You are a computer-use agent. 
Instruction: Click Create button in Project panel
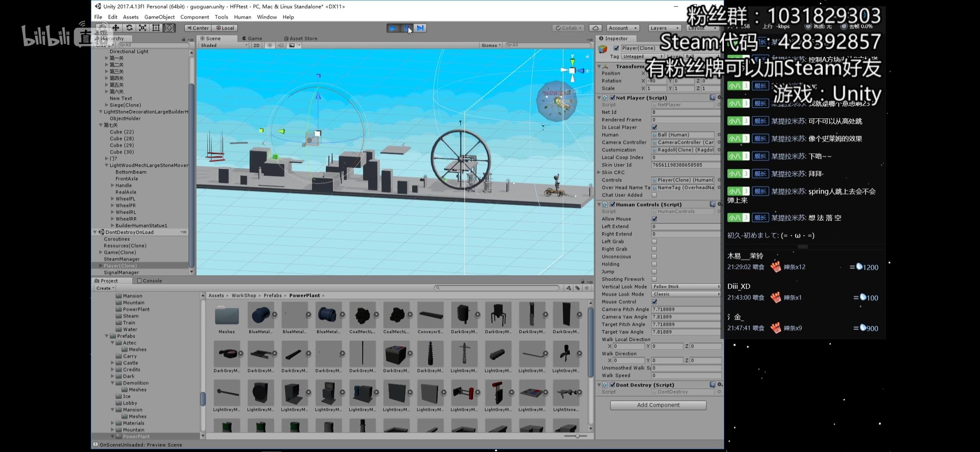105,288
